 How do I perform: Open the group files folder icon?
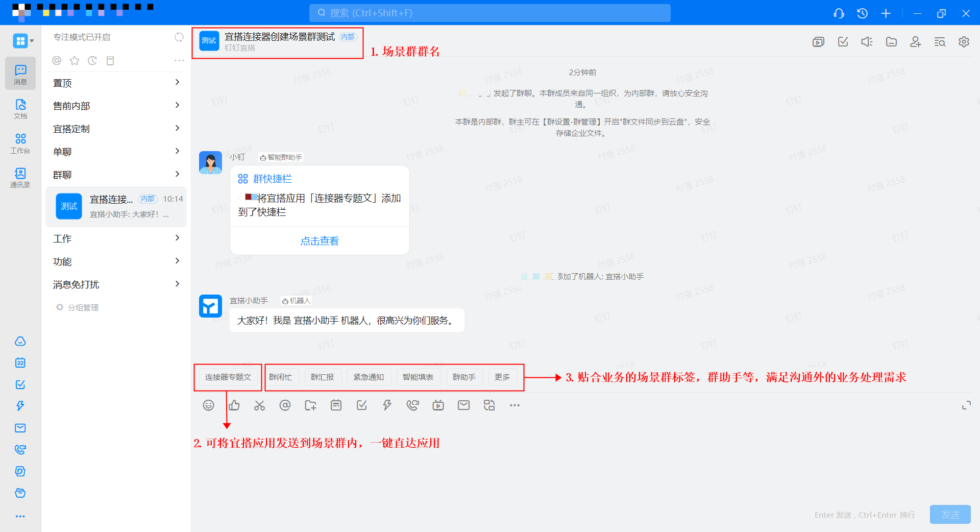point(891,42)
